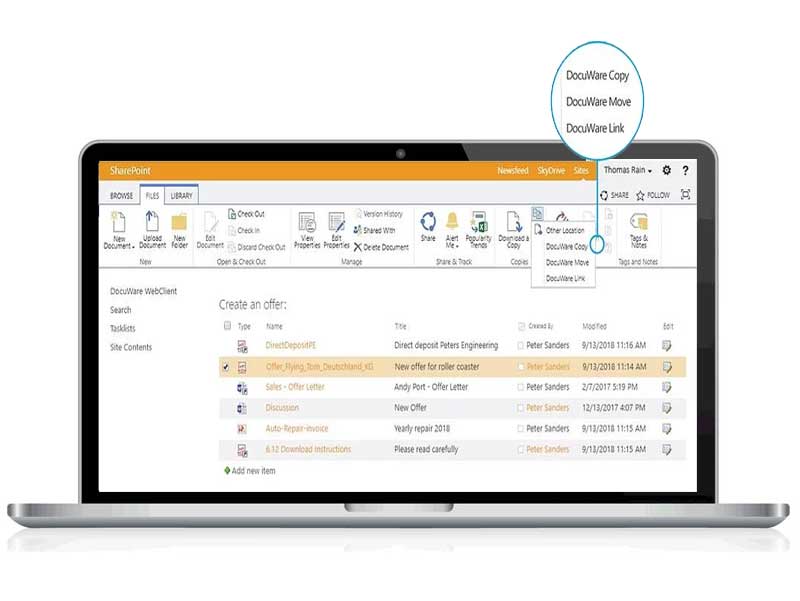Click the Upload Document icon
The width and height of the screenshot is (800, 601).
(x=152, y=222)
